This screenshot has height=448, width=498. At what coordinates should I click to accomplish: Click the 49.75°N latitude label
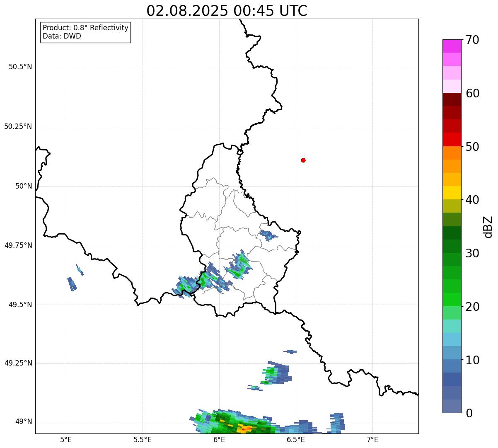18,245
